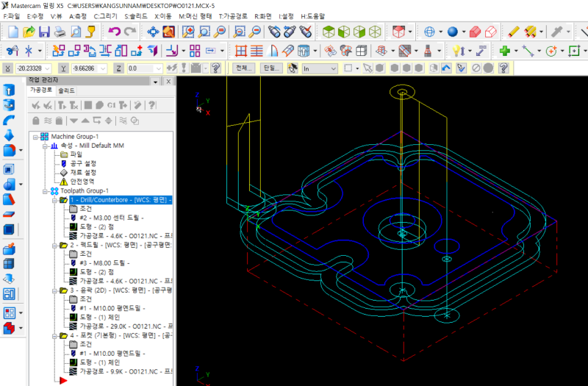Click the Save file icon

[44, 32]
